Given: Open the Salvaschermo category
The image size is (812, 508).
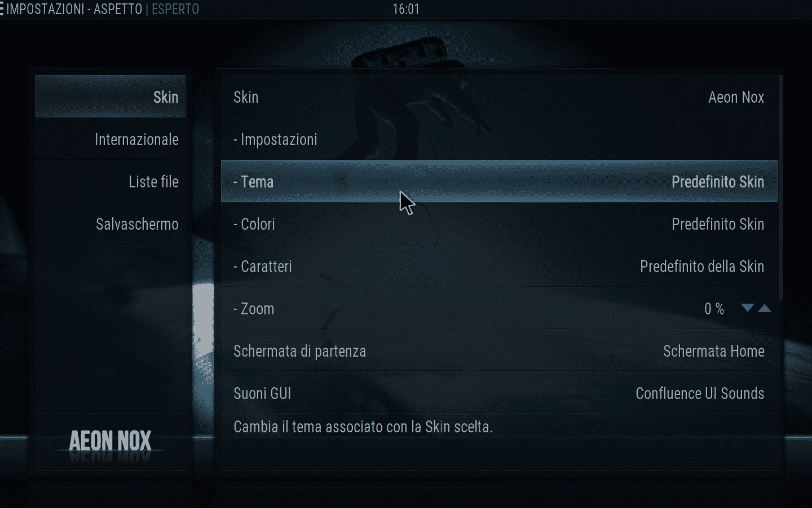Looking at the screenshot, I should (x=110, y=224).
